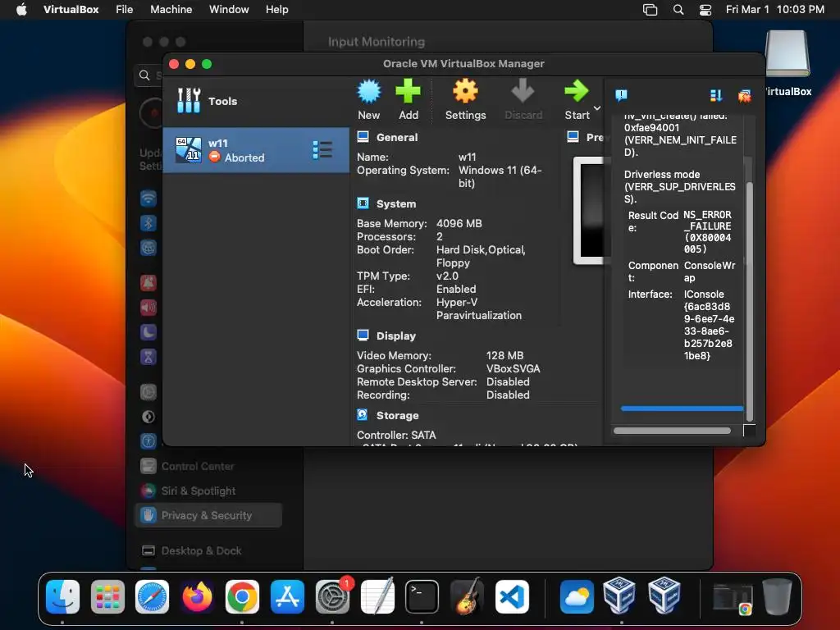Start the w11 VM with the green arrow
The height and width of the screenshot is (630, 840).
[x=577, y=92]
